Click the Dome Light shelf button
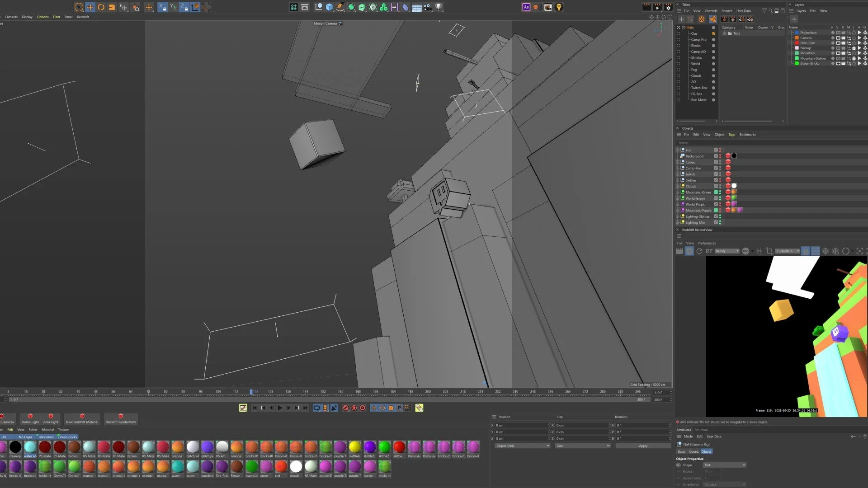Screen dimensions: 868x488 click(x=30, y=419)
